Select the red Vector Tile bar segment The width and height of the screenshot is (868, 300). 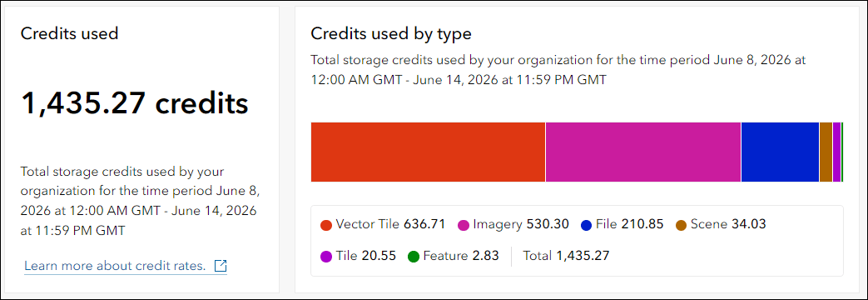pyautogui.click(x=428, y=152)
